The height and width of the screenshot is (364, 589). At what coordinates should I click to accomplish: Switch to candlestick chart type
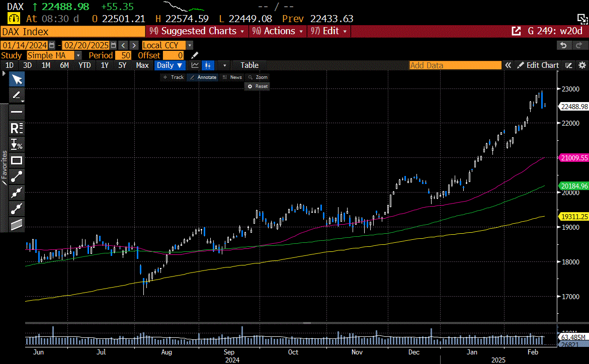coord(208,65)
